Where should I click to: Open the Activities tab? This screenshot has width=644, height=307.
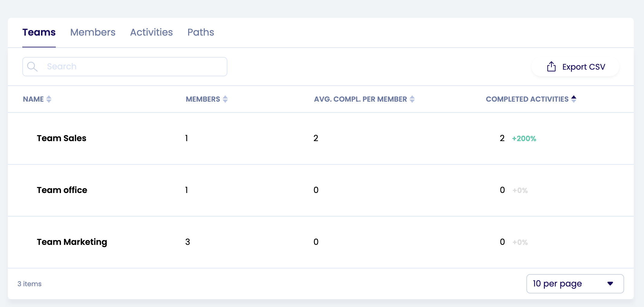click(151, 32)
